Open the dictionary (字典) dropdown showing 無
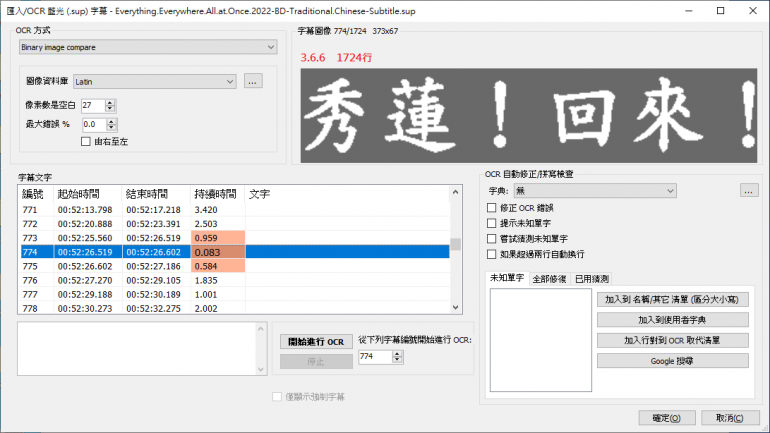The width and height of the screenshot is (770, 433). tap(595, 190)
